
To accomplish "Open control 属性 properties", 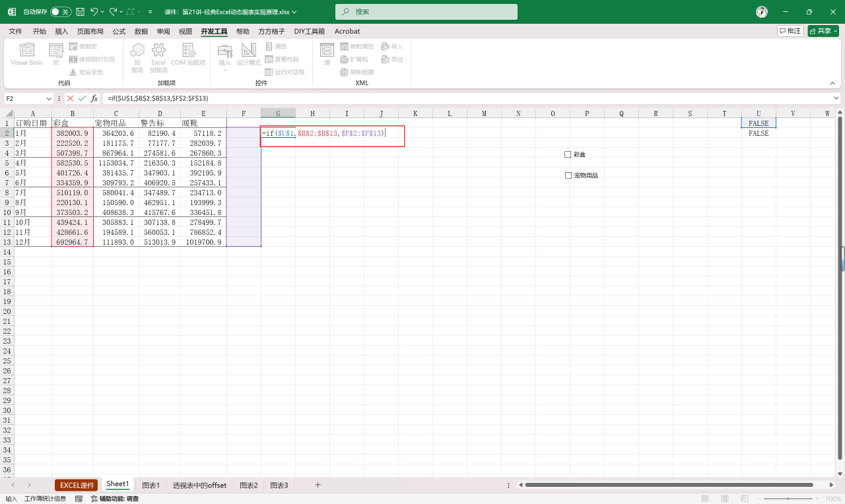I will (x=276, y=46).
